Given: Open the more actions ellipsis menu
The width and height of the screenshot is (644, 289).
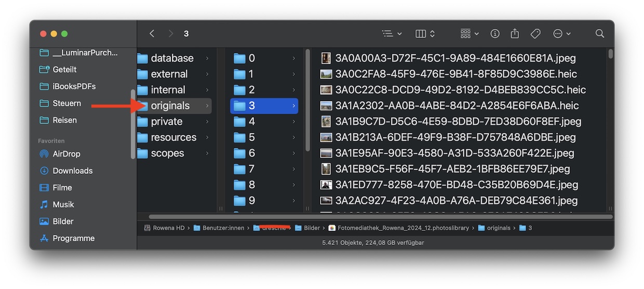Looking at the screenshot, I should (x=561, y=34).
